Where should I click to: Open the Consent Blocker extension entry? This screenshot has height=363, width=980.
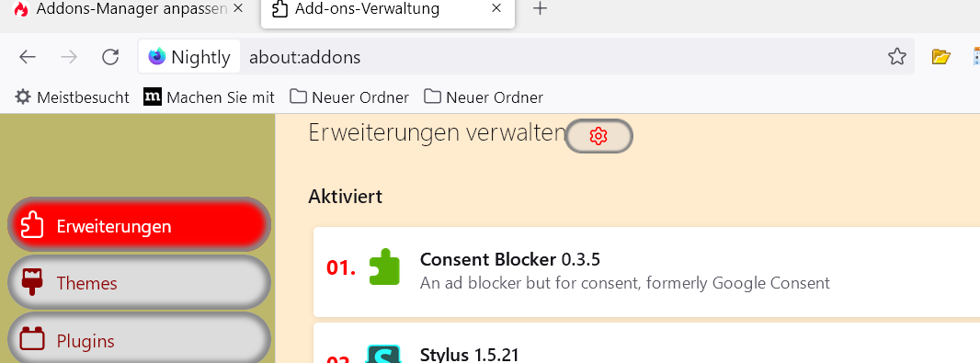pos(646,272)
